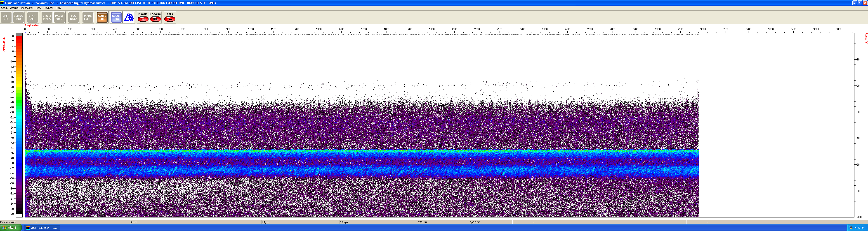The width and height of the screenshot is (868, 231).
Task: Click the Visual Acquisition taskbar button
Action: [x=42, y=228]
